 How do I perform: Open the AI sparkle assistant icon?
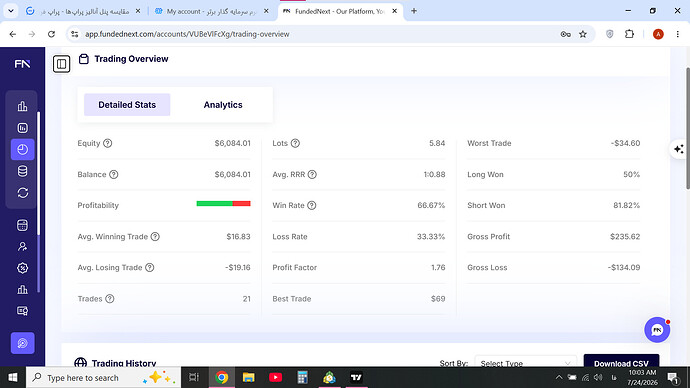point(679,149)
